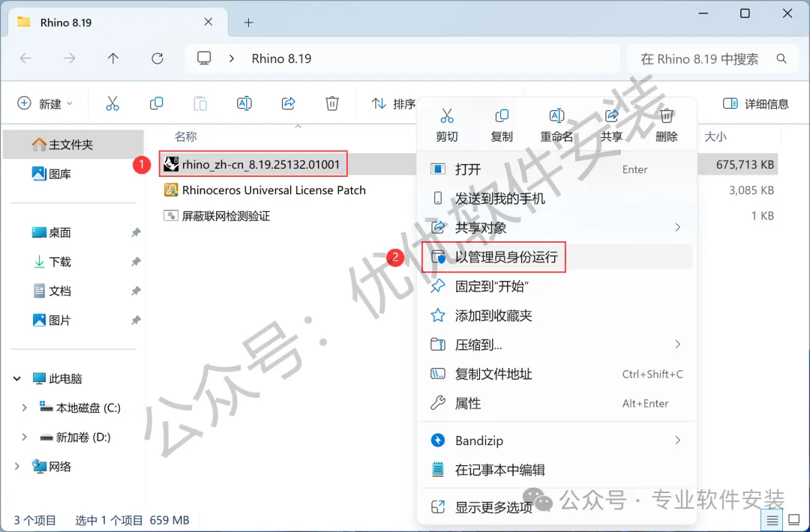
Task: Close the Rhino 8.19 tab
Action: click(208, 22)
